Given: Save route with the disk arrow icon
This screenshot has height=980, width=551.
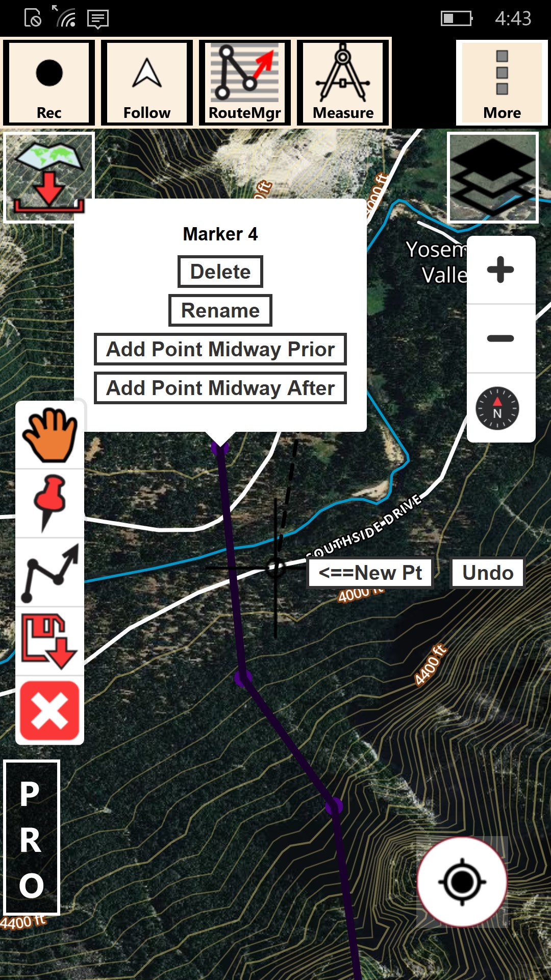Looking at the screenshot, I should coord(49,641).
